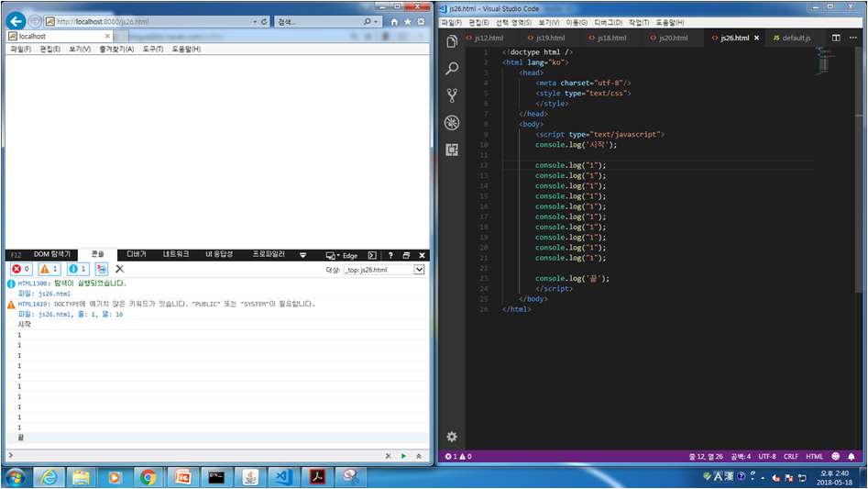Refresh the localhost page in IE
This screenshot has height=489, width=868.
click(264, 22)
